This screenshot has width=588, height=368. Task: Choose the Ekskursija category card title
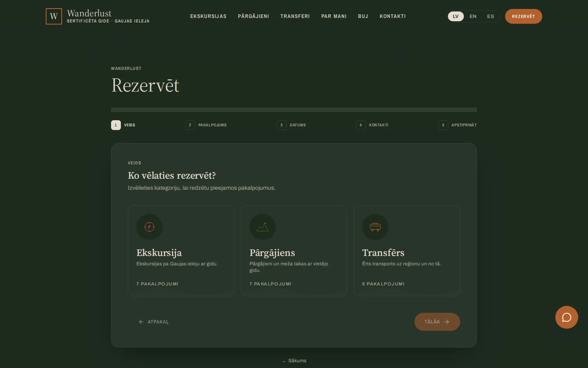coord(159,253)
